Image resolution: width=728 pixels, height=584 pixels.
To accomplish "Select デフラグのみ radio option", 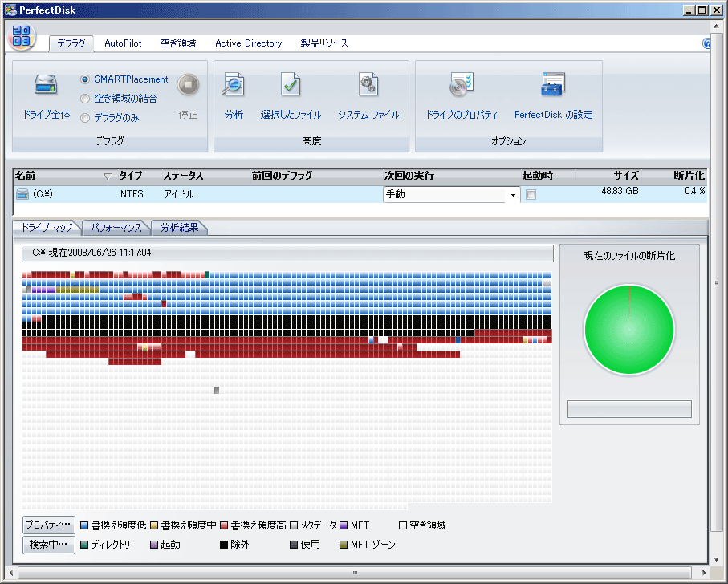I will coord(85,118).
